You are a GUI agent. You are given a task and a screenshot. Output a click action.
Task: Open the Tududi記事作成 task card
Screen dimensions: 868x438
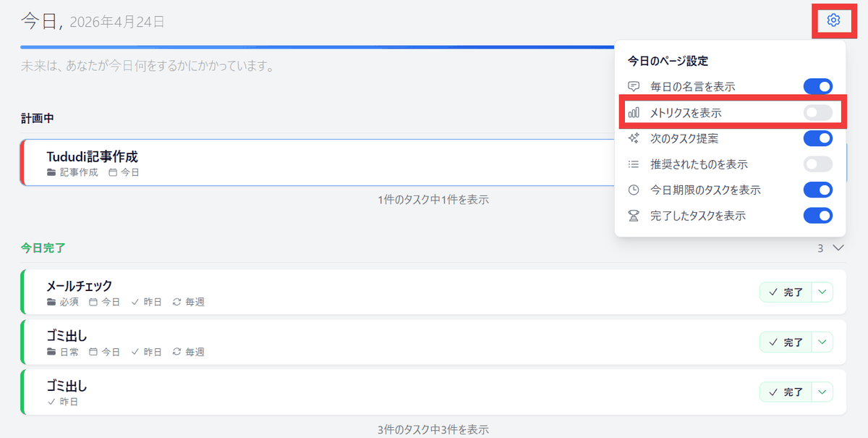point(289,163)
